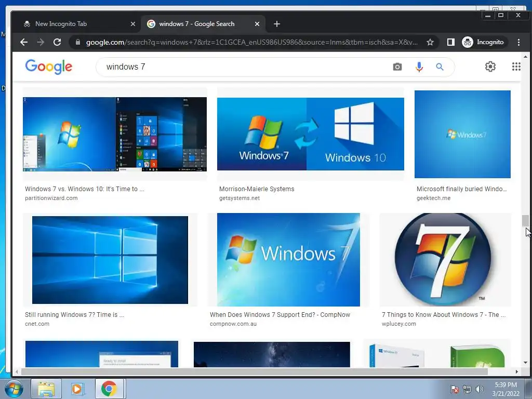Screen dimensions: 532x399
Task: Open the Windows 10 glowing window wallpaper image
Action: point(110,260)
